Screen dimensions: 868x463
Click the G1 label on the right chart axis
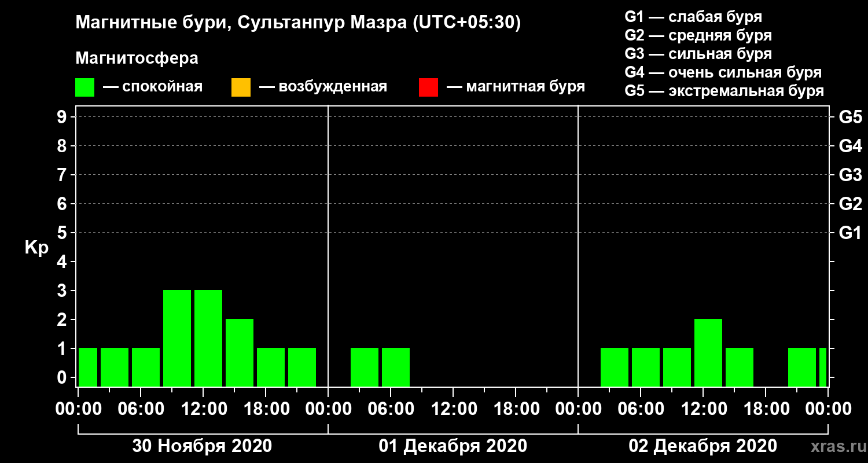point(850,233)
